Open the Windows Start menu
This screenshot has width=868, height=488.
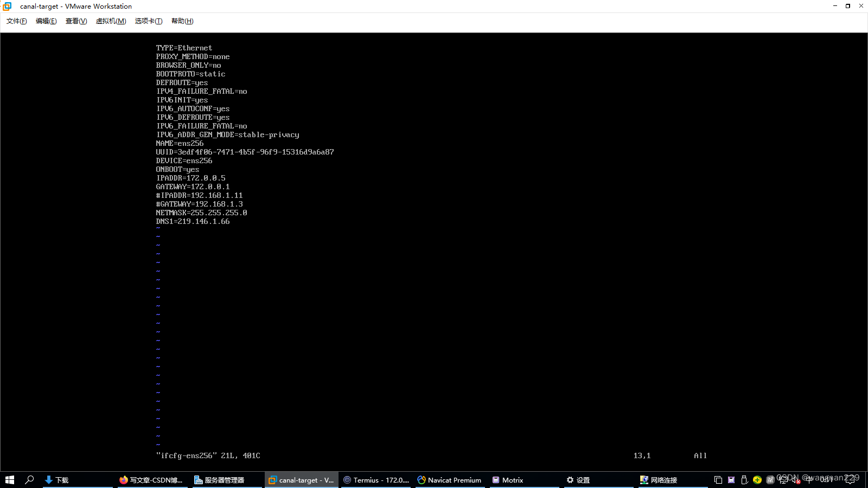click(9, 480)
